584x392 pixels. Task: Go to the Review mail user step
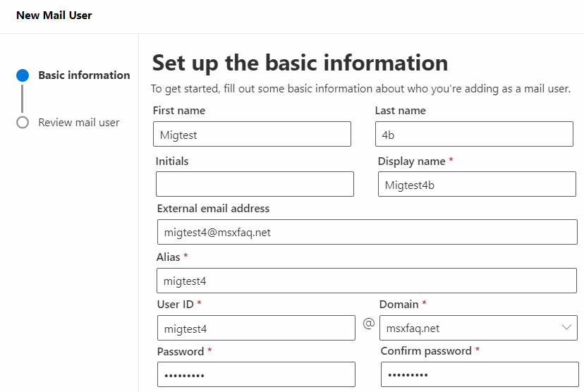click(x=79, y=123)
